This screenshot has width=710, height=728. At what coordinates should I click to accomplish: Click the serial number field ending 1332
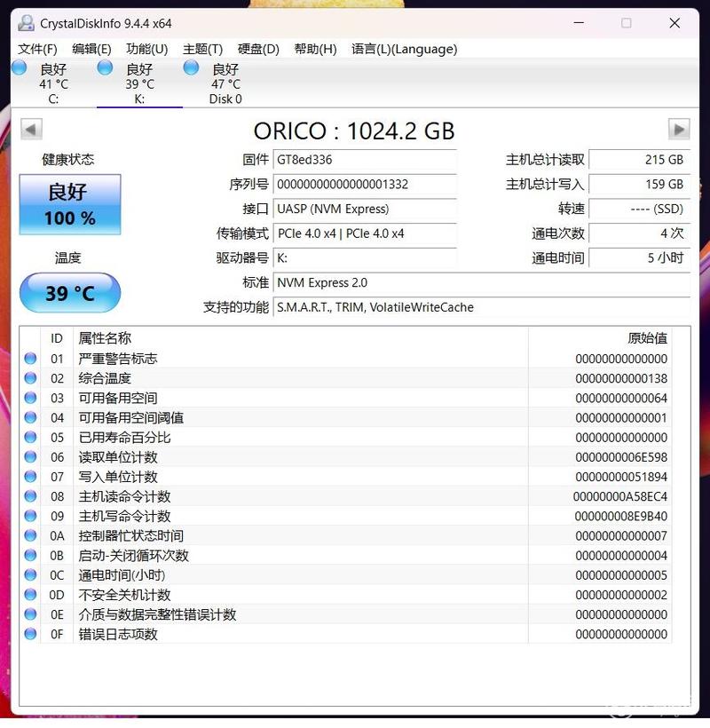(365, 185)
